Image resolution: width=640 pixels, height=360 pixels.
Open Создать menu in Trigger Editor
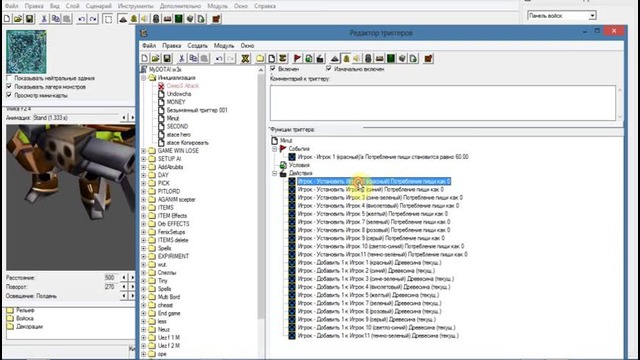(x=197, y=46)
